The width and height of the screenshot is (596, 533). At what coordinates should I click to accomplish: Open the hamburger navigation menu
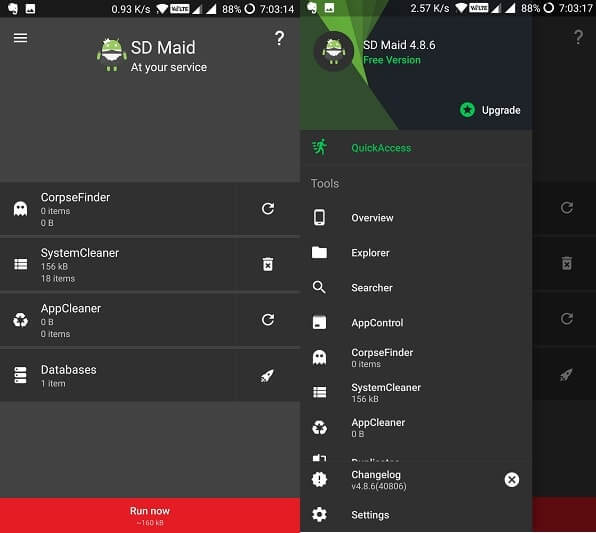[x=21, y=38]
